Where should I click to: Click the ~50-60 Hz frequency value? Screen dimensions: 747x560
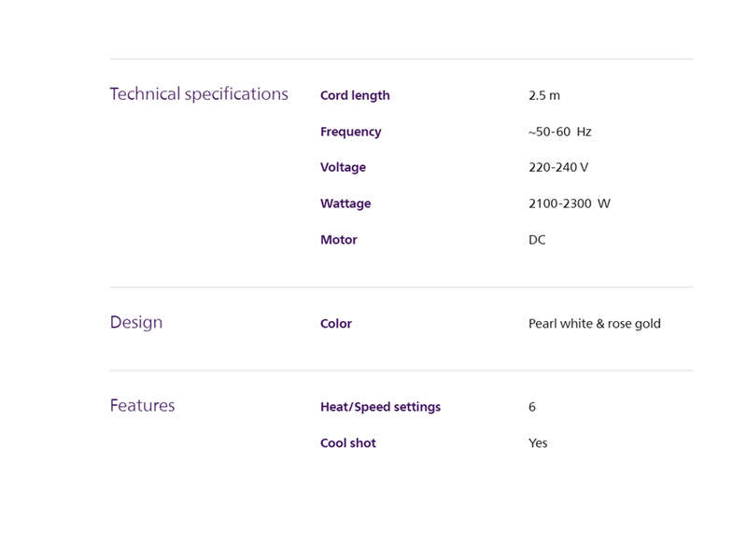(559, 132)
